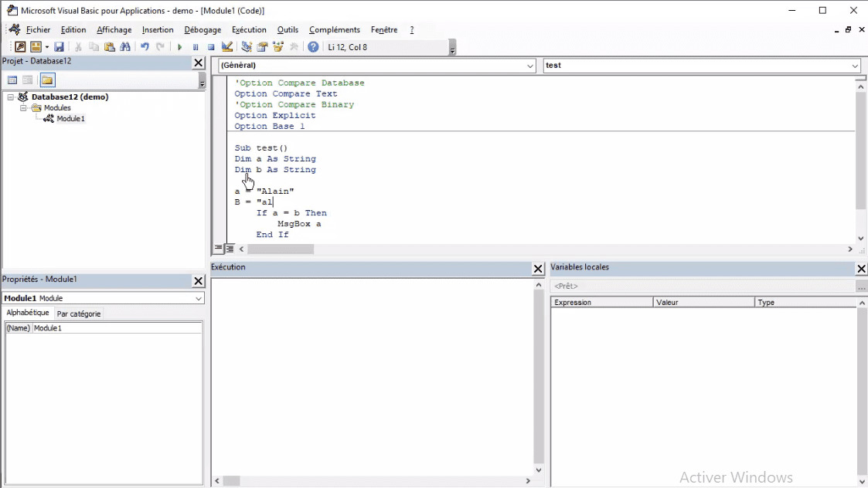Viewport: 868px width, 488px height.
Task: Select Module1 in the project tree
Action: click(71, 118)
